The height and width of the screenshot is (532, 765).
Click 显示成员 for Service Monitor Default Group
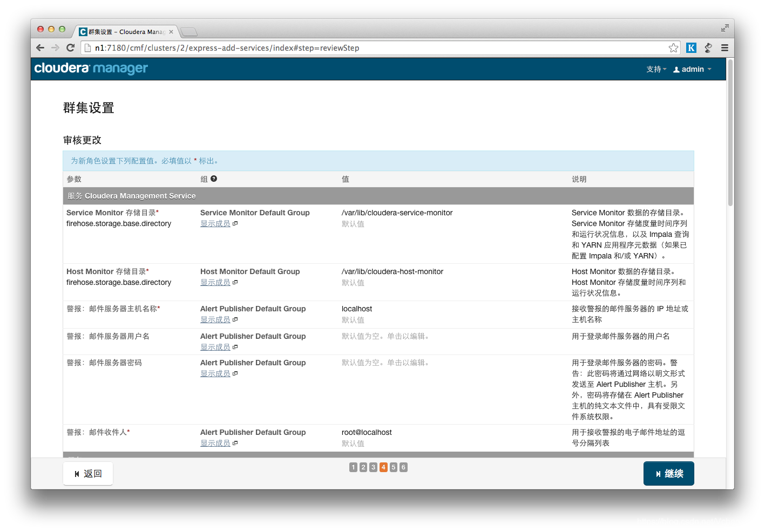click(x=215, y=223)
